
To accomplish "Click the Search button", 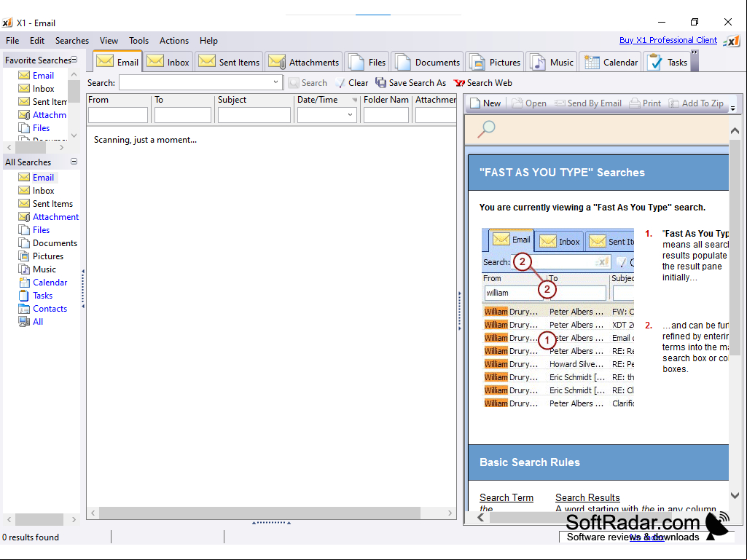I will click(x=308, y=83).
